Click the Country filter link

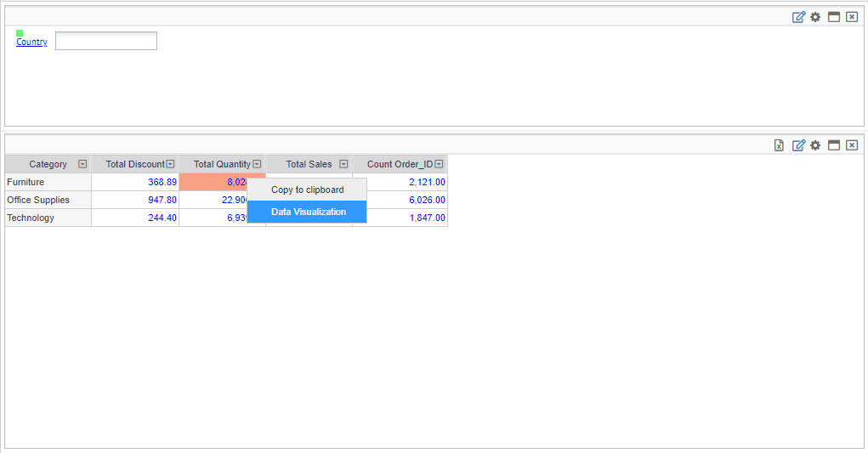click(31, 42)
